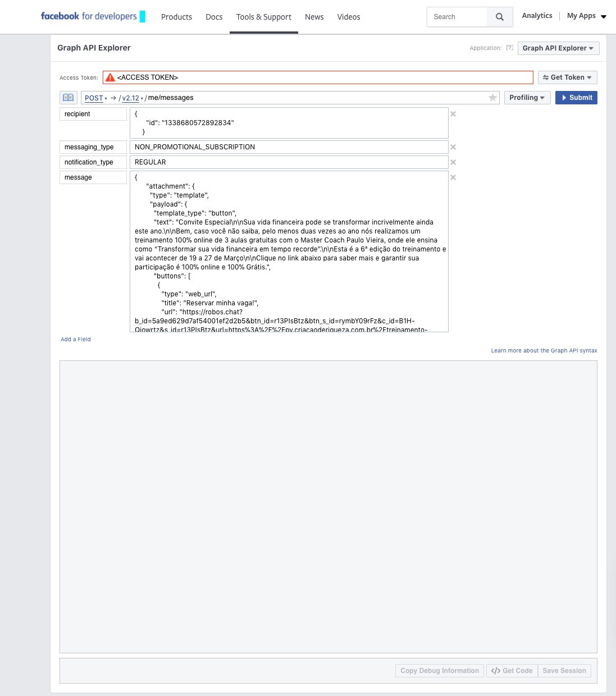This screenshot has width=616, height=696.
Task: Click the messaging_type field name box
Action: coord(93,147)
